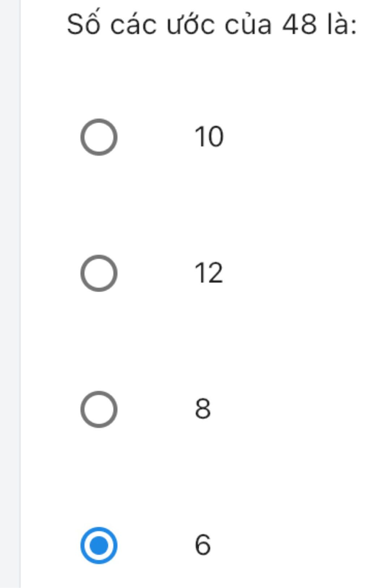Pick the empty circle beside 10
The width and height of the screenshot is (370, 588).
[99, 137]
